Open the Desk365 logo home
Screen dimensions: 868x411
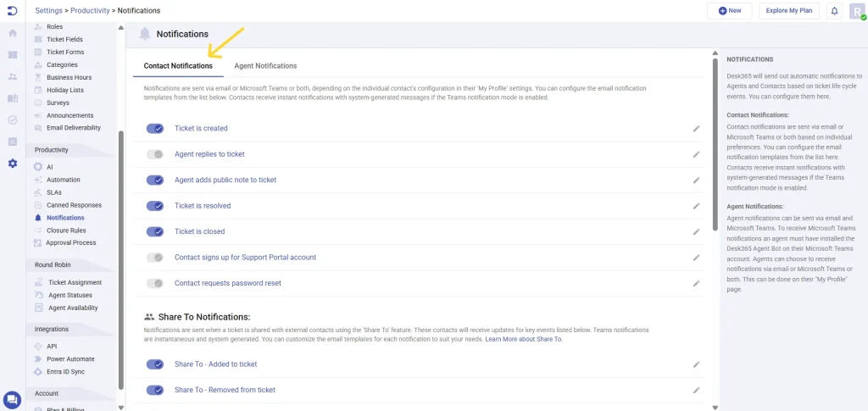click(12, 10)
